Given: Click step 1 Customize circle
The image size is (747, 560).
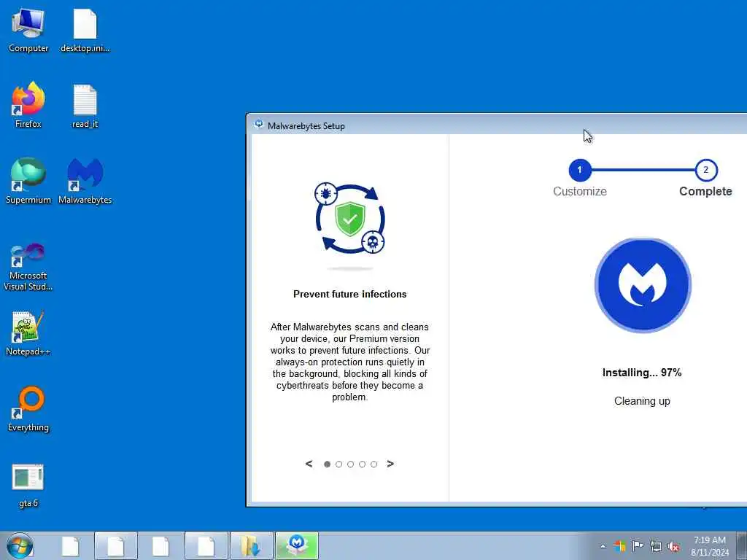Looking at the screenshot, I should pos(580,170).
